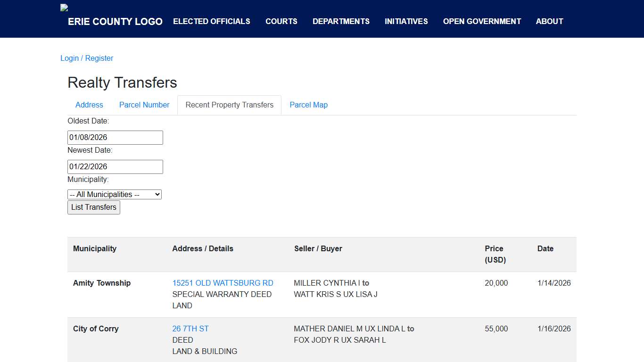Switch to the Parcel Map tab
644x362 pixels.
pos(308,105)
